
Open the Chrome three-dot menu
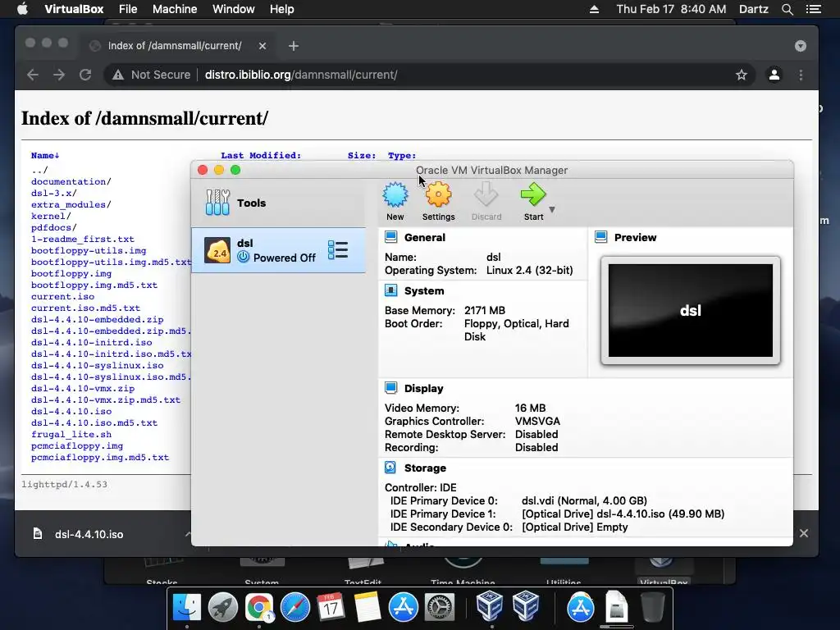801,75
